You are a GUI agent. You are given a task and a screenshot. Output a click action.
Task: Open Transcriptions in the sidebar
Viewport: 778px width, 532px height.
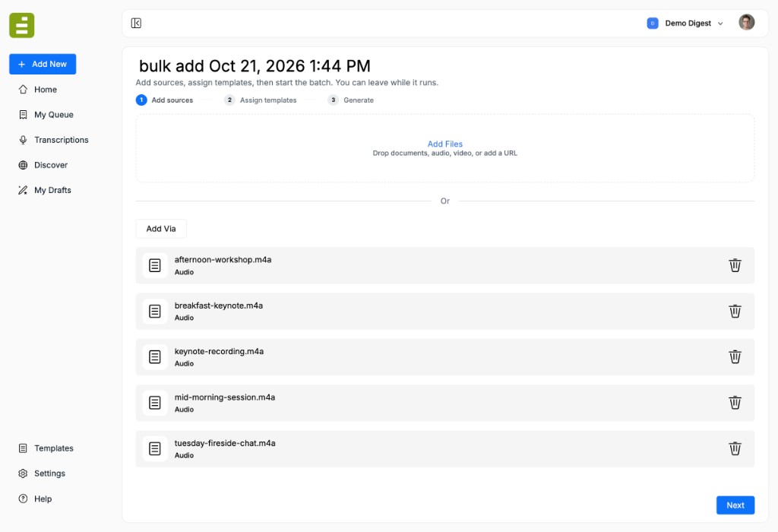coord(61,140)
